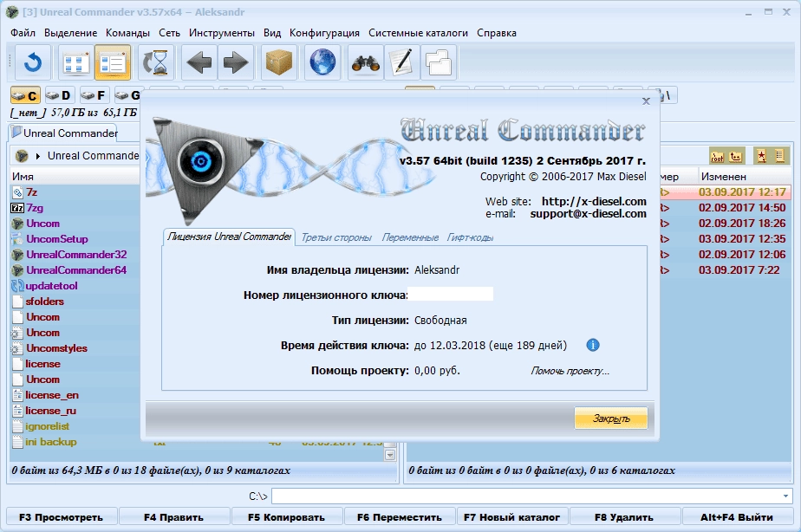
Task: Open command line history dropdown arrow
Action: point(785,496)
